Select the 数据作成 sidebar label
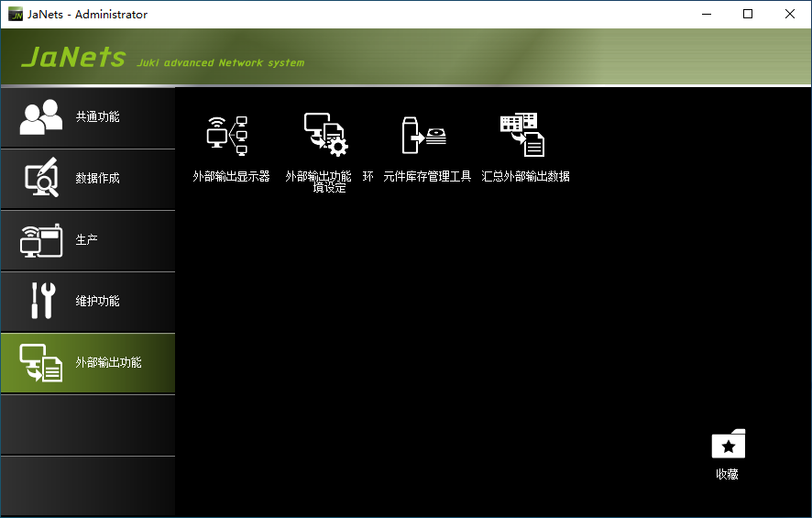The image size is (812, 518). [97, 179]
